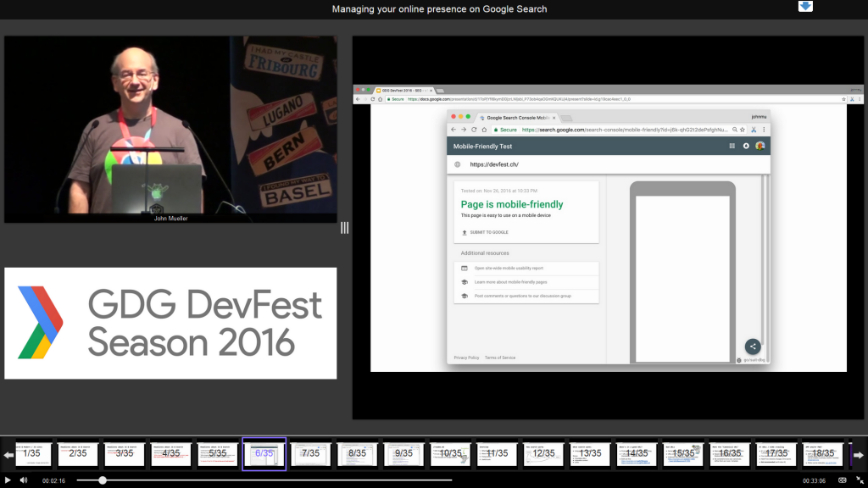868x488 pixels.
Task: Mute the player volume
Action: pyautogui.click(x=24, y=480)
